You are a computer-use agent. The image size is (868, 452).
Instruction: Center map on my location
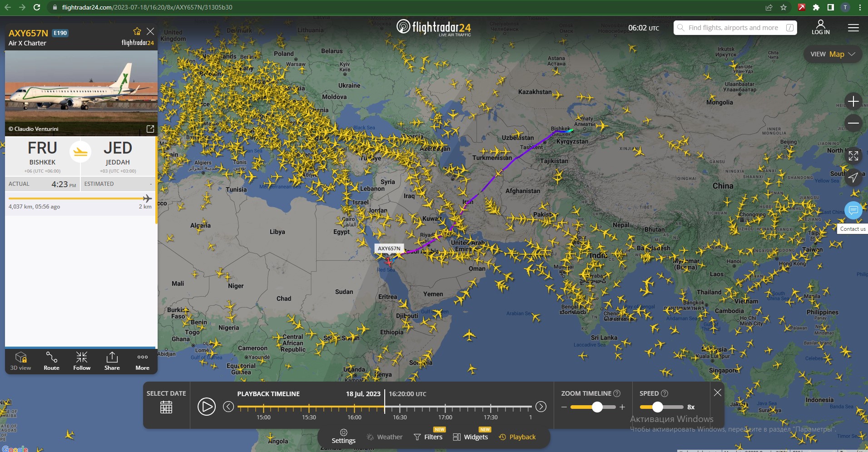pyautogui.click(x=853, y=178)
